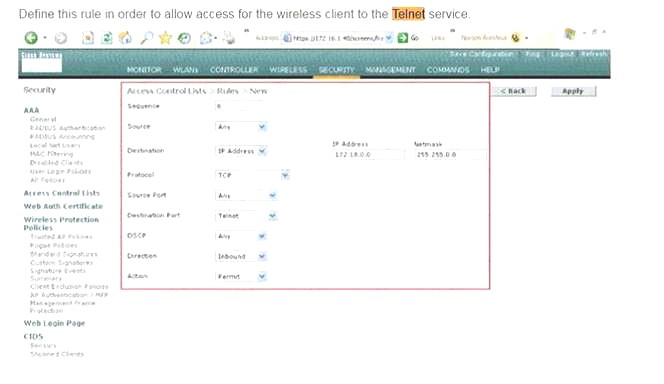Open Rogue Policies in sidebar

[54, 246]
